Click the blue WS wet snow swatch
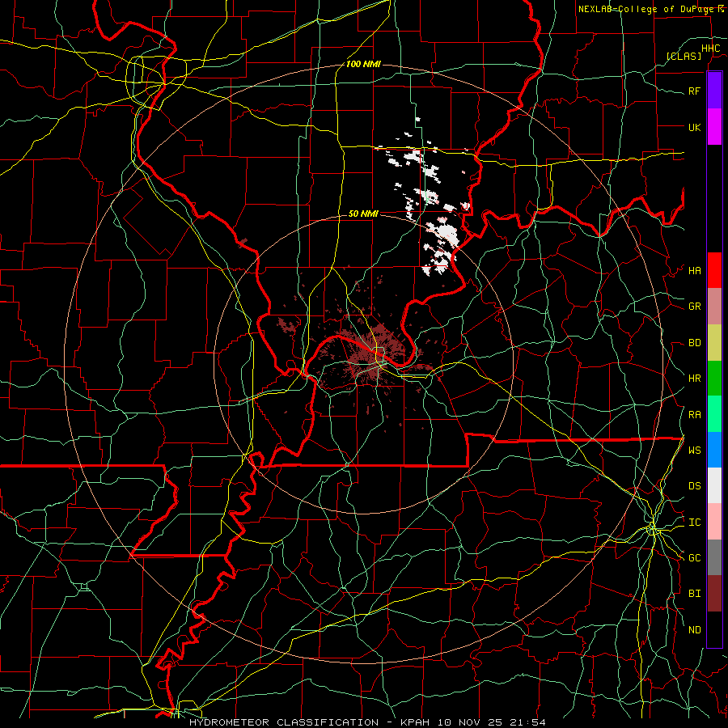 click(714, 450)
